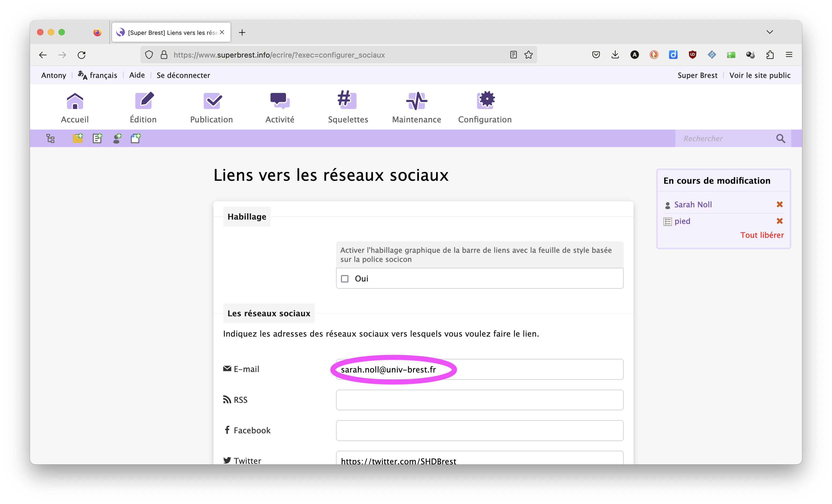Click the En cours de modification title
The image size is (832, 504).
click(x=716, y=180)
